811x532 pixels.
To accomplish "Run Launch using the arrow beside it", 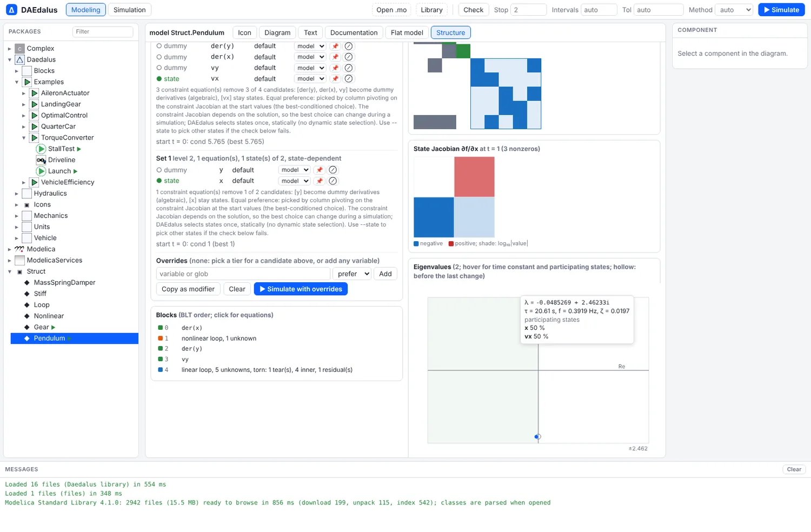I will point(75,171).
